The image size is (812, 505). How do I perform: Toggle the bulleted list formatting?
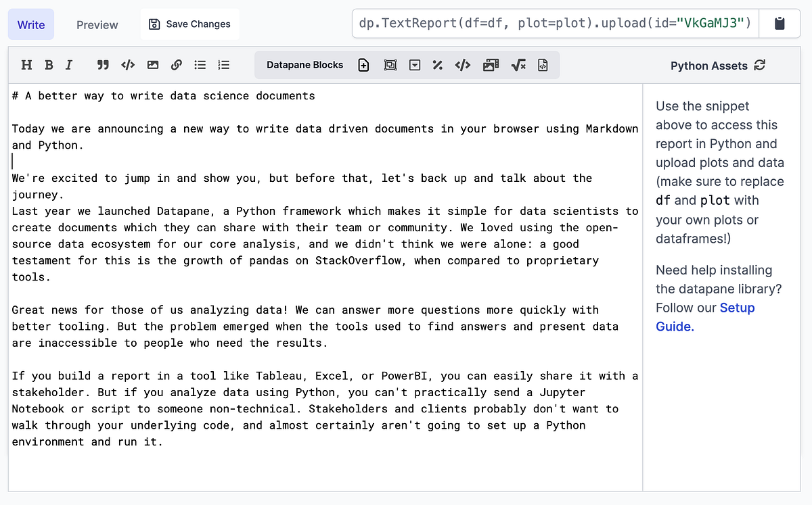pos(202,64)
